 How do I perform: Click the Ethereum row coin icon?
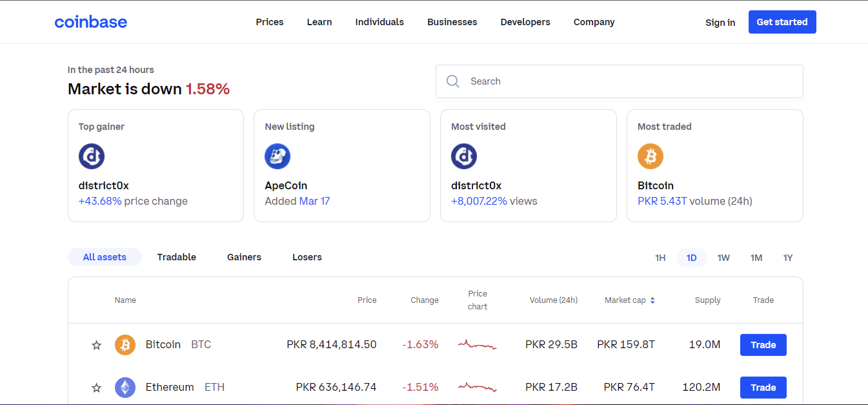125,388
